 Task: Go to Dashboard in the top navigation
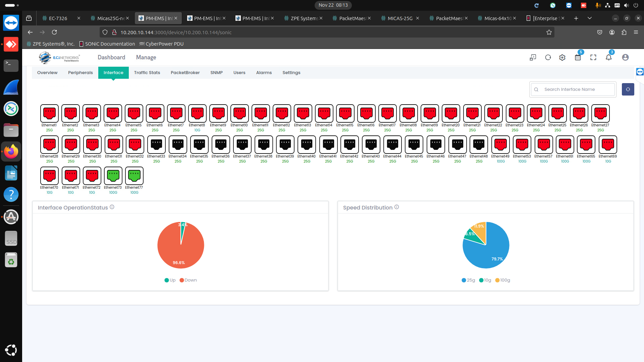pyautogui.click(x=111, y=57)
